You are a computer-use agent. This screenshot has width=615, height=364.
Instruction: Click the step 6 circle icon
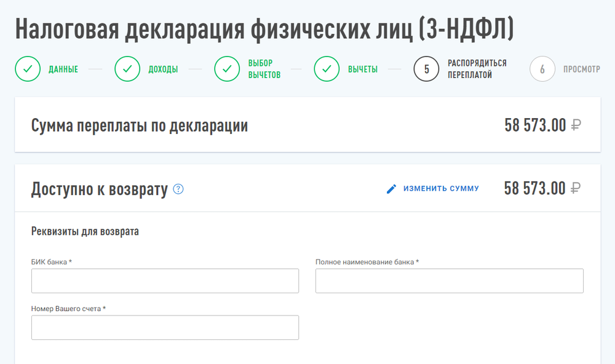click(x=542, y=69)
